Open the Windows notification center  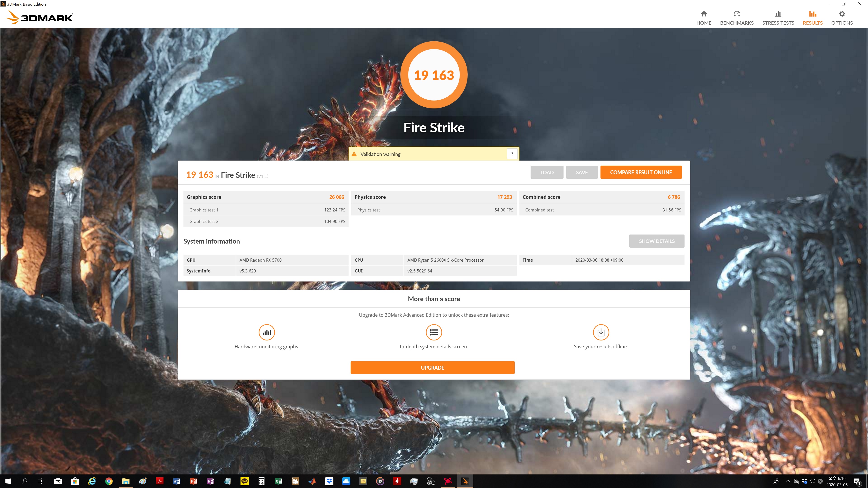857,481
